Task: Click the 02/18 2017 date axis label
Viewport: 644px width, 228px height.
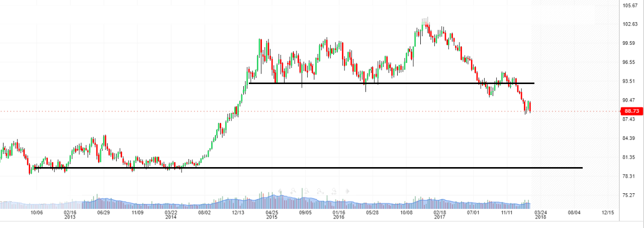Action: pyautogui.click(x=440, y=215)
